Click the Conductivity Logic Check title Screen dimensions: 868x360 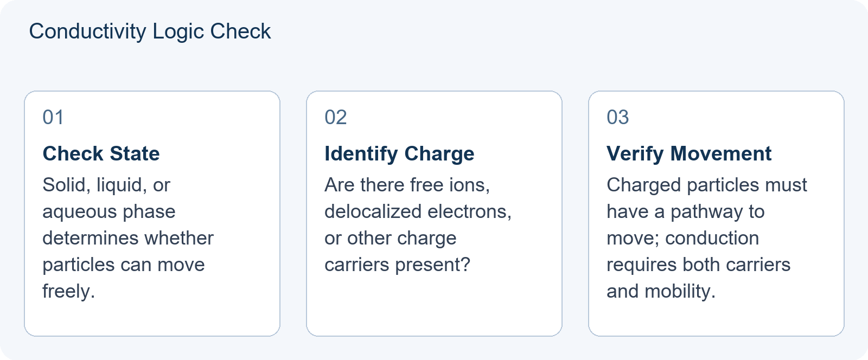(x=150, y=31)
